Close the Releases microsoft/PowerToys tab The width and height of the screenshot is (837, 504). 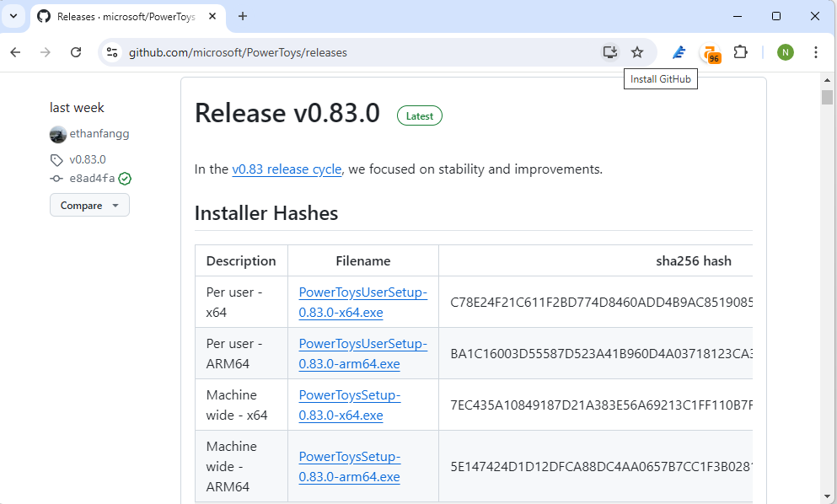(x=212, y=16)
